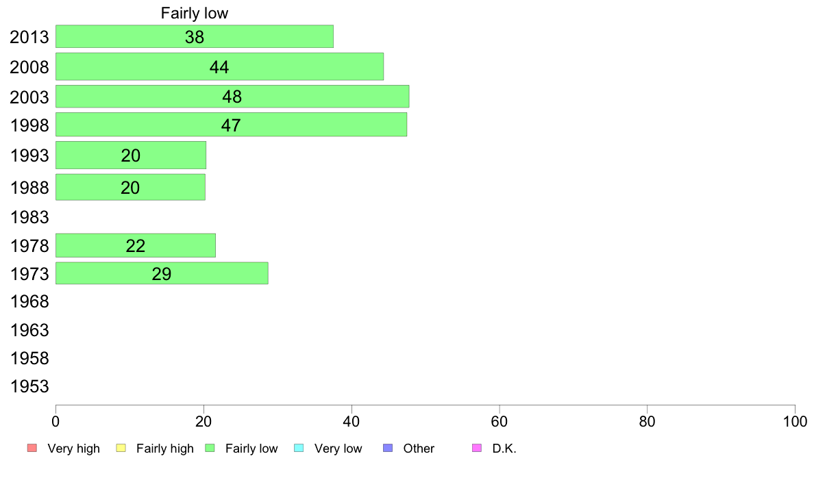Screen dimensions: 814x504
Task: Click the "Very low" legend text
Action: coord(338,449)
